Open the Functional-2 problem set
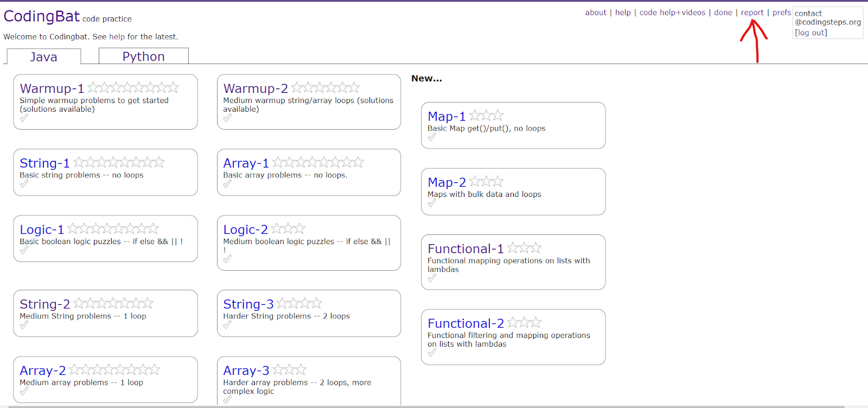The image size is (868, 408). pos(466,323)
